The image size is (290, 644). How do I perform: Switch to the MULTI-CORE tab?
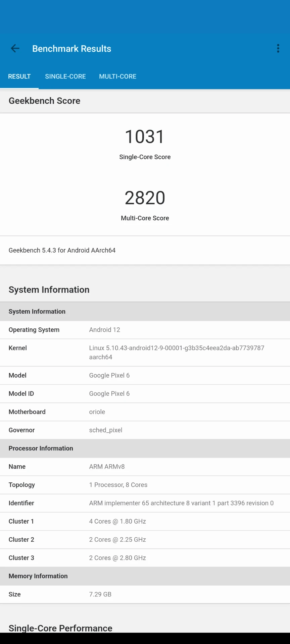[x=117, y=76]
